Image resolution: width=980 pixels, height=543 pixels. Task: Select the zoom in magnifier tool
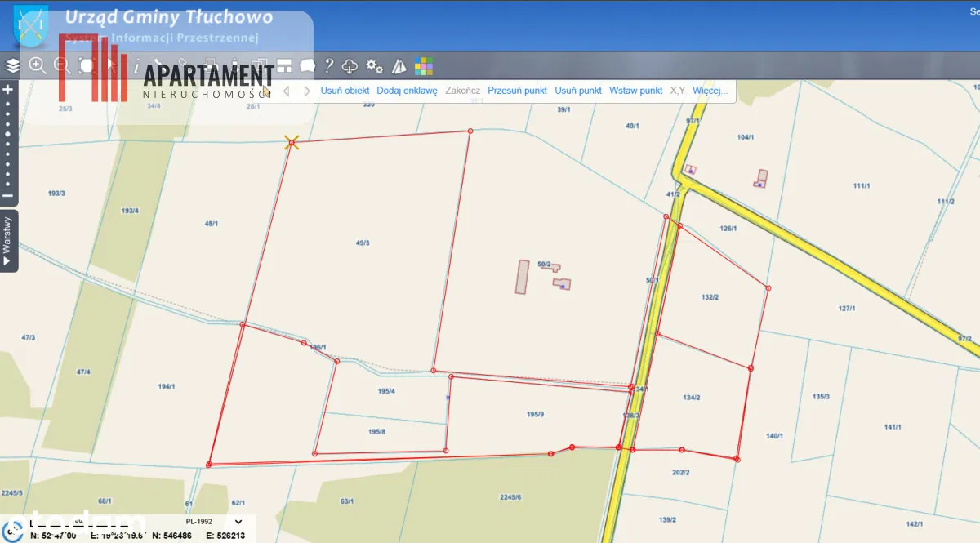[38, 65]
